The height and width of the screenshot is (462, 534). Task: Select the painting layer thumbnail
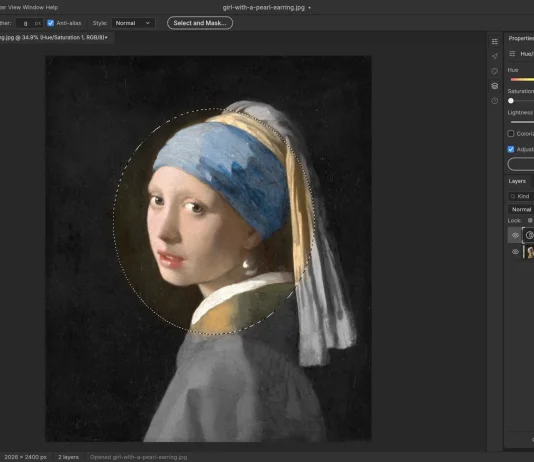[x=529, y=252]
